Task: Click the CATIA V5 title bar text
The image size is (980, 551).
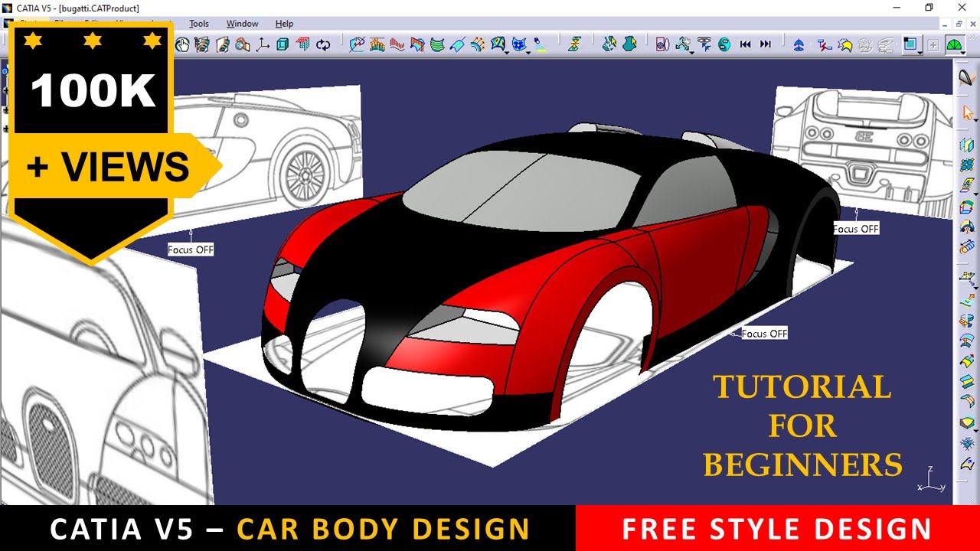Action: (77, 8)
